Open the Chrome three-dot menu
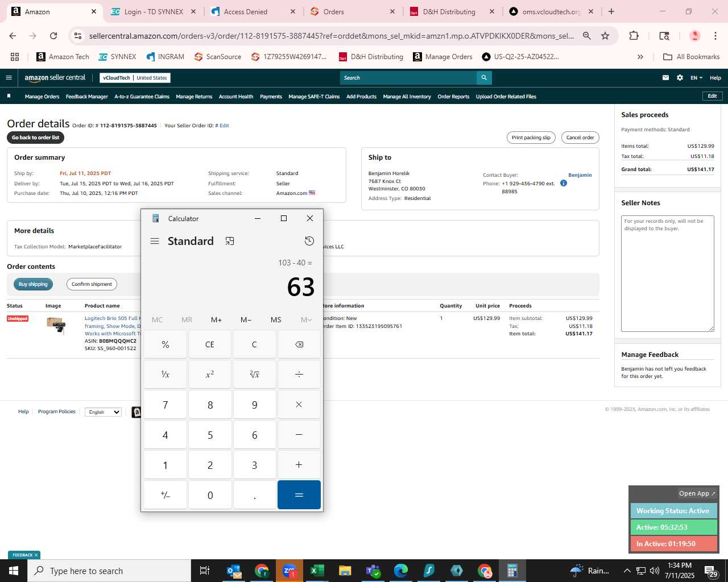 (715, 36)
